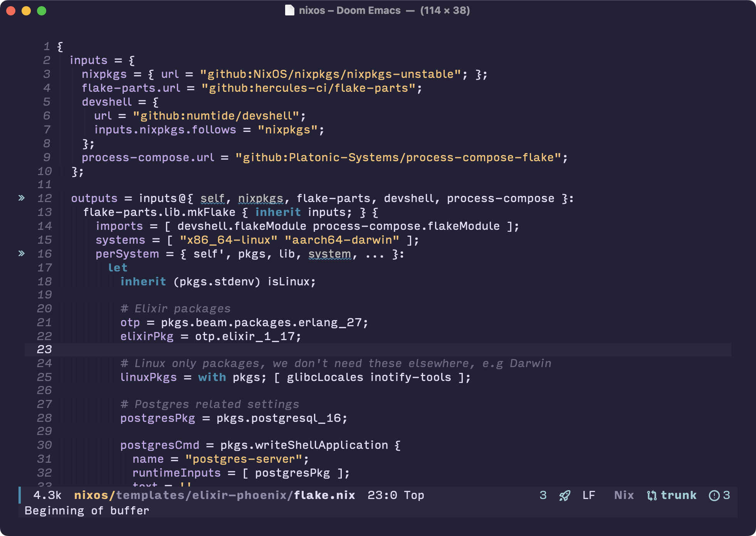Image resolution: width=756 pixels, height=536 pixels.
Task: Click line number 23 in the gutter
Action: pos(44,350)
